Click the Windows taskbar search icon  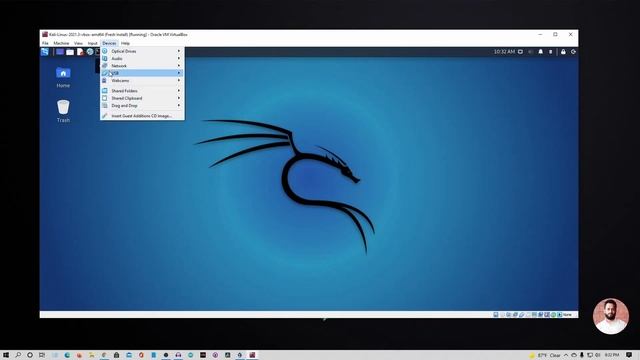coord(18,355)
